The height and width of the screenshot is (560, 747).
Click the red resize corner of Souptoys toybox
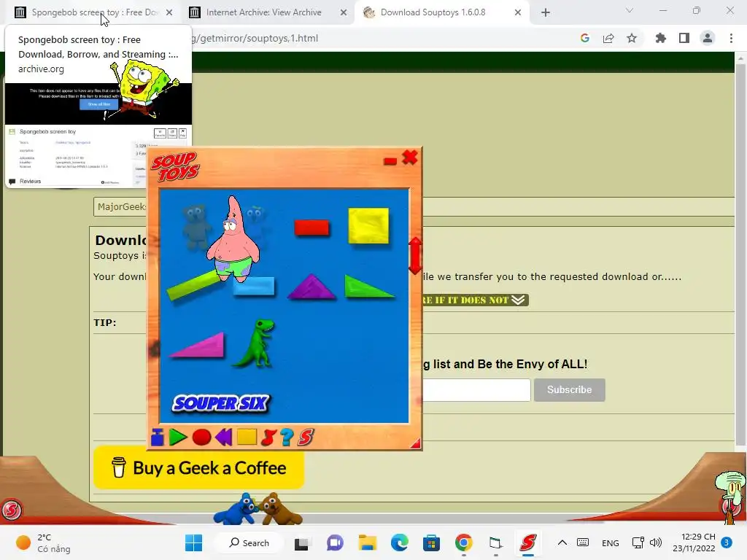tap(415, 444)
